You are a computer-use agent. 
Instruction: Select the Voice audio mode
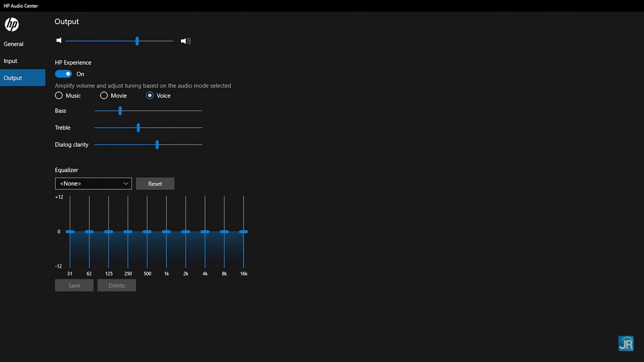[150, 96]
